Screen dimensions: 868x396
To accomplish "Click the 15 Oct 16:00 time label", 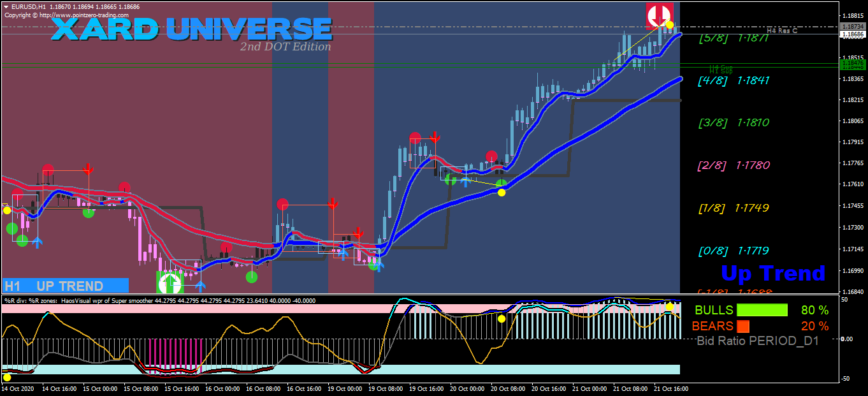I will click(x=182, y=388).
